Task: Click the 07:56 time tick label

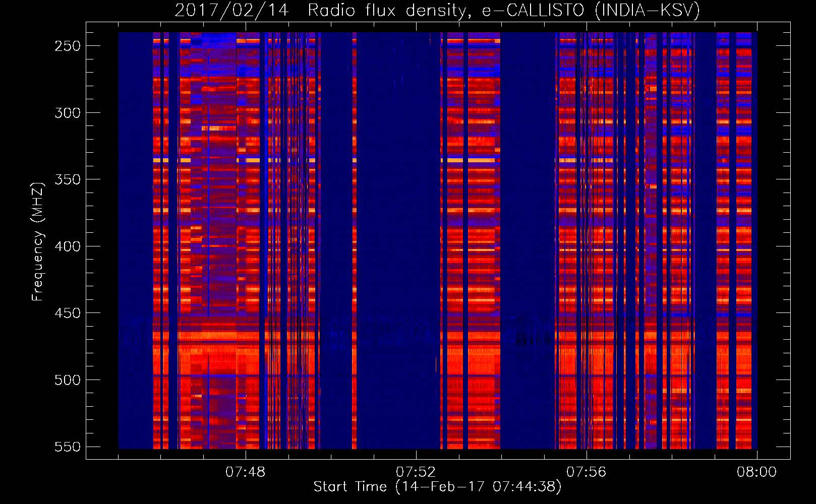Action: point(586,472)
